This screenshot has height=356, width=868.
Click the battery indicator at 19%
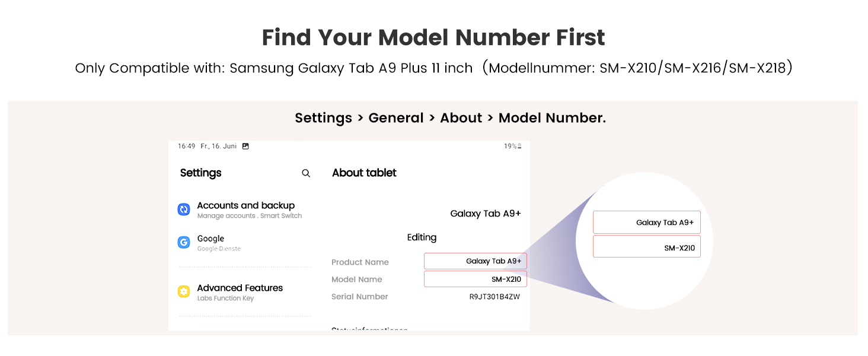[x=513, y=146]
